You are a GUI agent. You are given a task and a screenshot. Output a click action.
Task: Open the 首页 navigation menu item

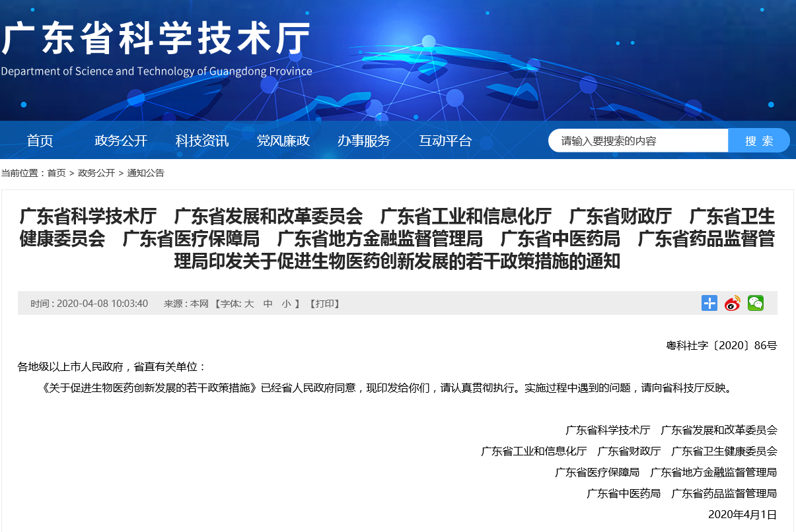point(40,141)
